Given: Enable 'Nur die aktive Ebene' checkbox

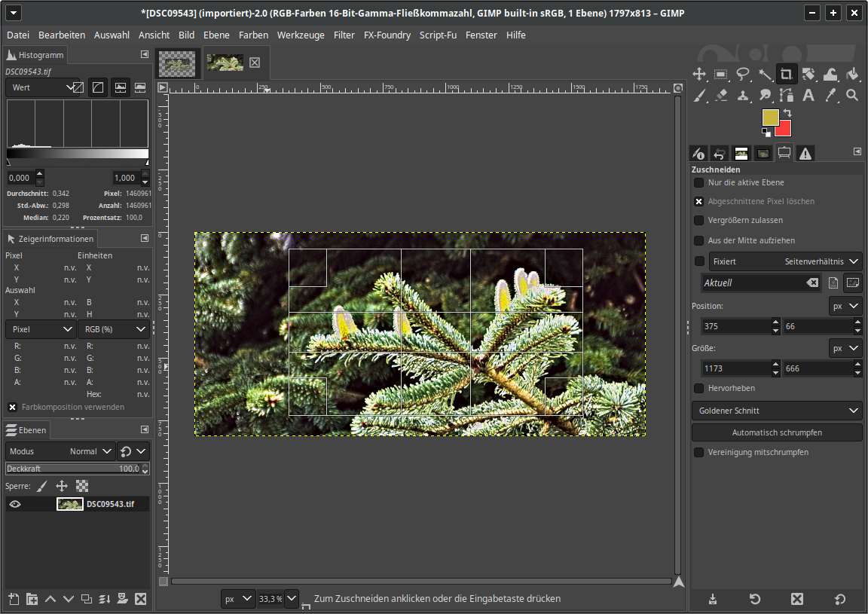Looking at the screenshot, I should pos(699,183).
